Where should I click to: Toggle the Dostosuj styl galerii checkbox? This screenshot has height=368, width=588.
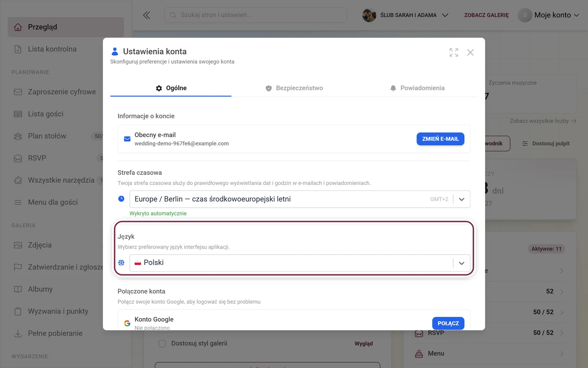tap(162, 343)
